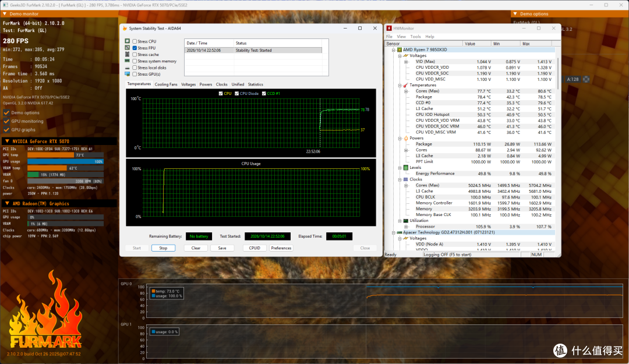The image size is (629, 364).
Task: Click the orange GPU temp 73°C bar
Action: [51, 155]
